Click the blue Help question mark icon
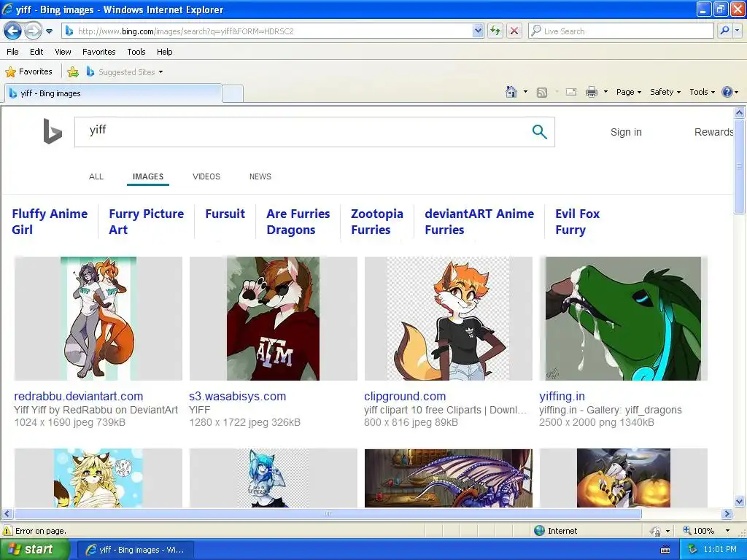 coord(727,92)
